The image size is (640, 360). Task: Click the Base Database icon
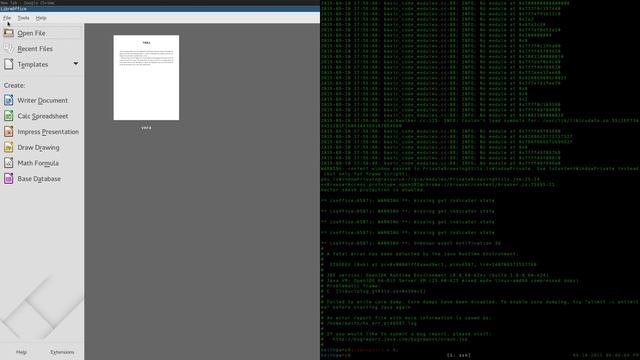point(9,178)
